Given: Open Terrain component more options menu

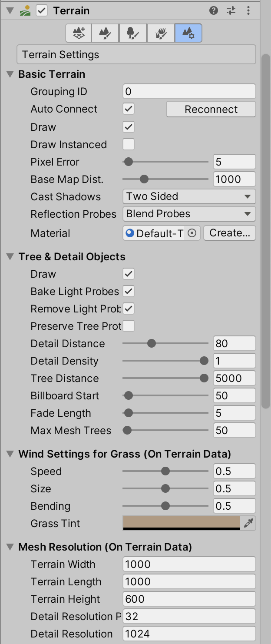Looking at the screenshot, I should [x=248, y=11].
